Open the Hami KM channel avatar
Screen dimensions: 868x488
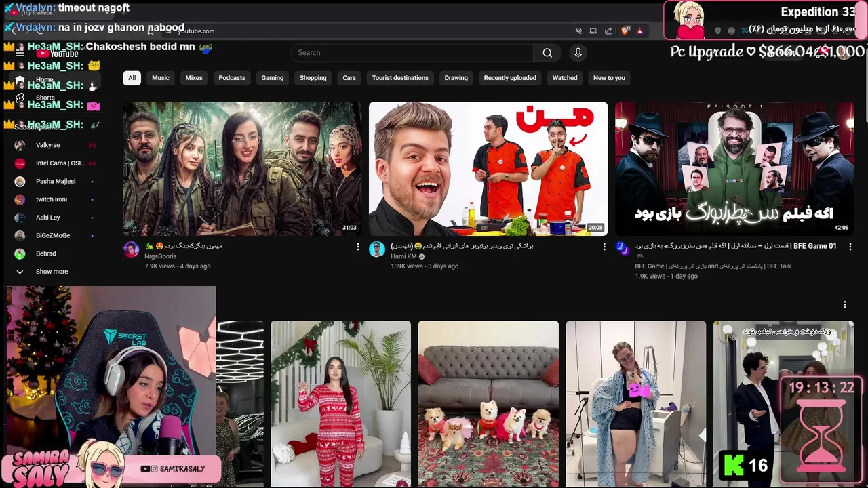pyautogui.click(x=377, y=249)
